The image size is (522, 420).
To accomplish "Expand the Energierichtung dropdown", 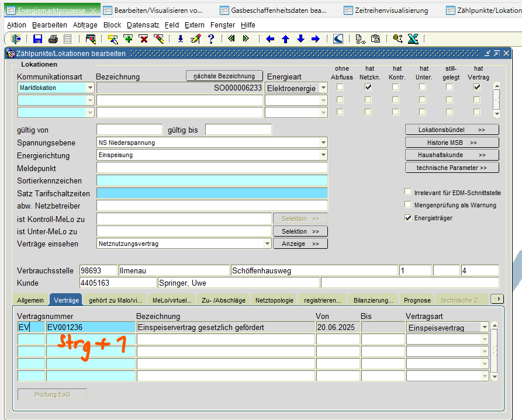I will tap(323, 155).
